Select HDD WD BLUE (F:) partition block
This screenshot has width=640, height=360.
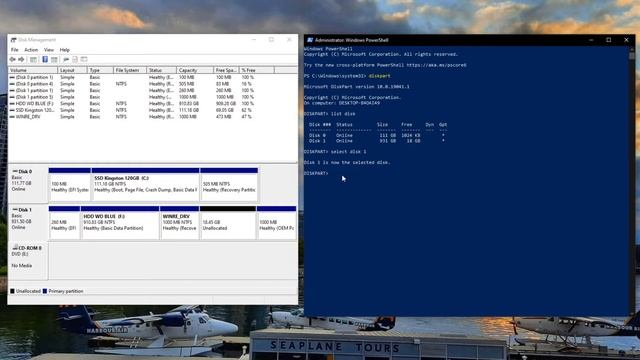(x=120, y=223)
